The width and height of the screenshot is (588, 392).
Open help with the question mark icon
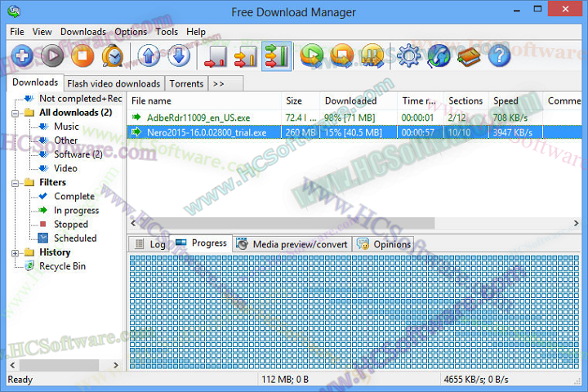[499, 56]
